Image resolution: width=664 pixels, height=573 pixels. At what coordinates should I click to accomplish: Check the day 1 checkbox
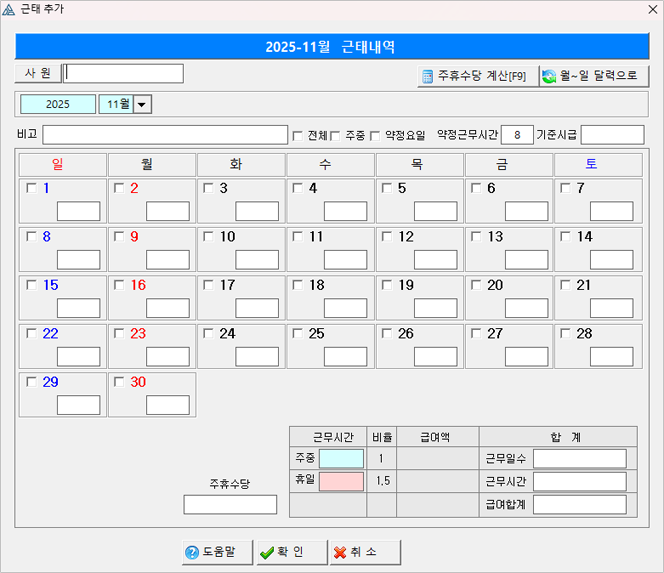tap(31, 188)
